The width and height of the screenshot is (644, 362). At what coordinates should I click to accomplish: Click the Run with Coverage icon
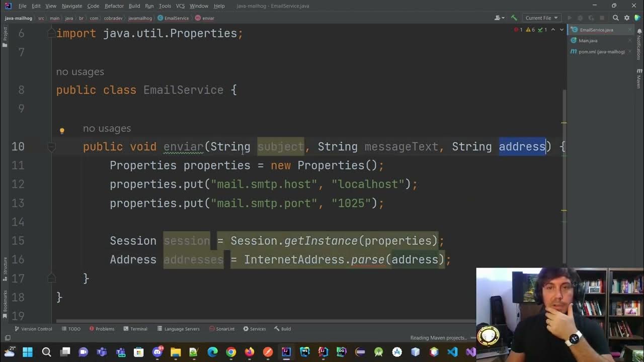pyautogui.click(x=591, y=18)
